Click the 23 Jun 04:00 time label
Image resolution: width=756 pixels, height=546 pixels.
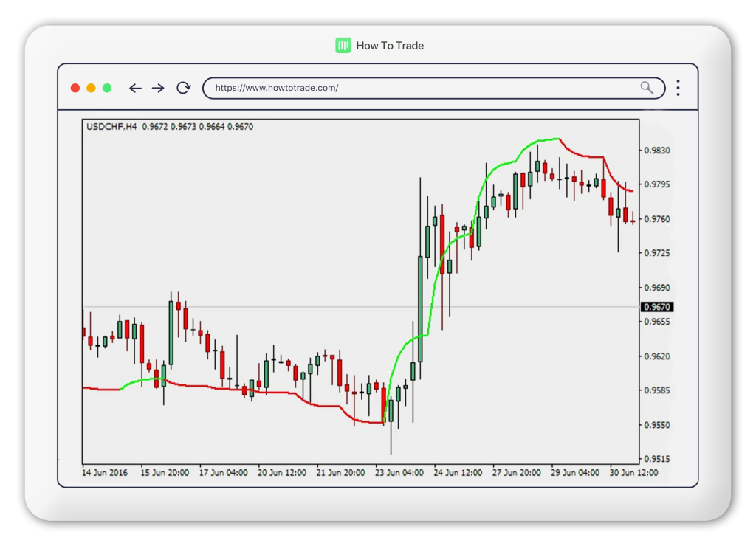[x=399, y=472]
